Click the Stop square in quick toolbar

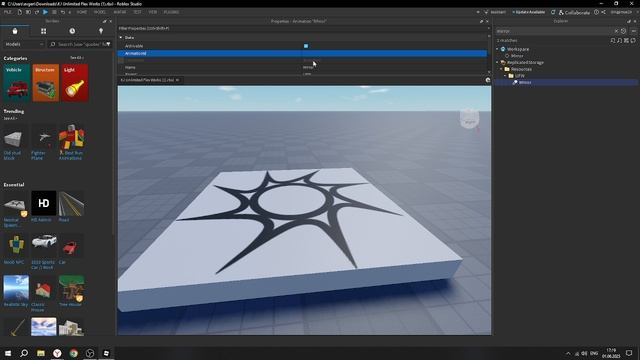pos(54,12)
